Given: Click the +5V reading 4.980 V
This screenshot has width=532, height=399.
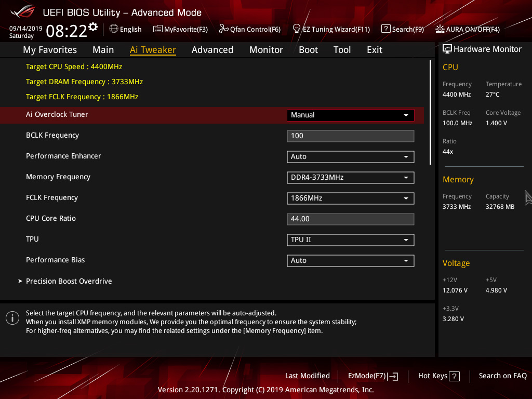Looking at the screenshot, I should 496,290.
